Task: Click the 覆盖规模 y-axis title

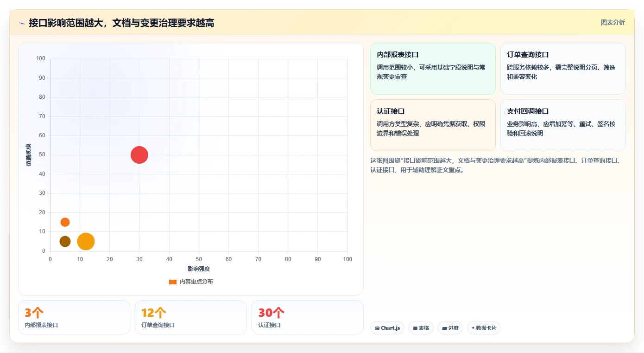Action: (x=29, y=155)
